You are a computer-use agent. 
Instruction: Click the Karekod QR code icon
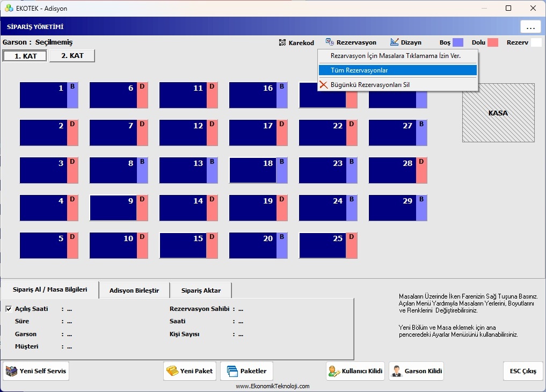[282, 42]
